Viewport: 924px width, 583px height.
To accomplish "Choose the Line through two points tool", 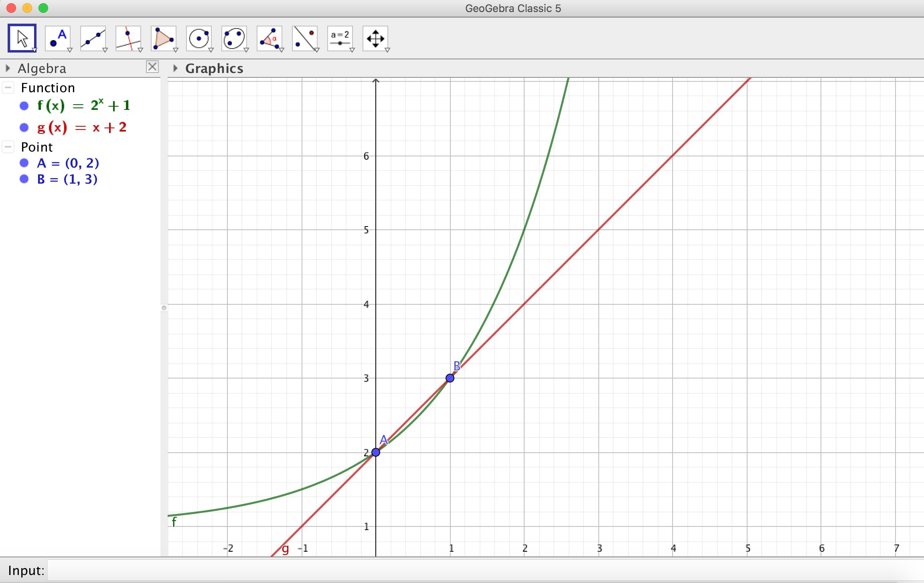I will 93,38.
